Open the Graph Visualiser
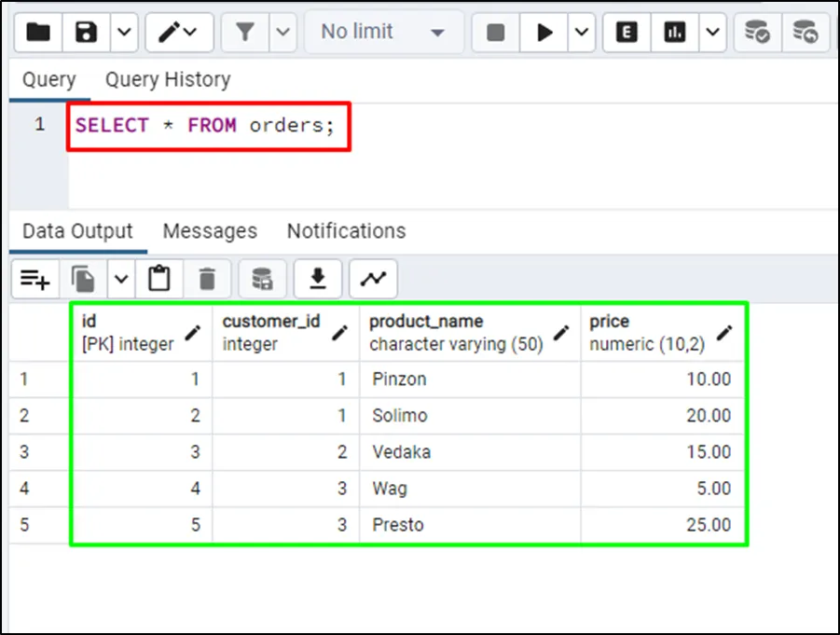Screen dimensions: 840x635 (373, 279)
